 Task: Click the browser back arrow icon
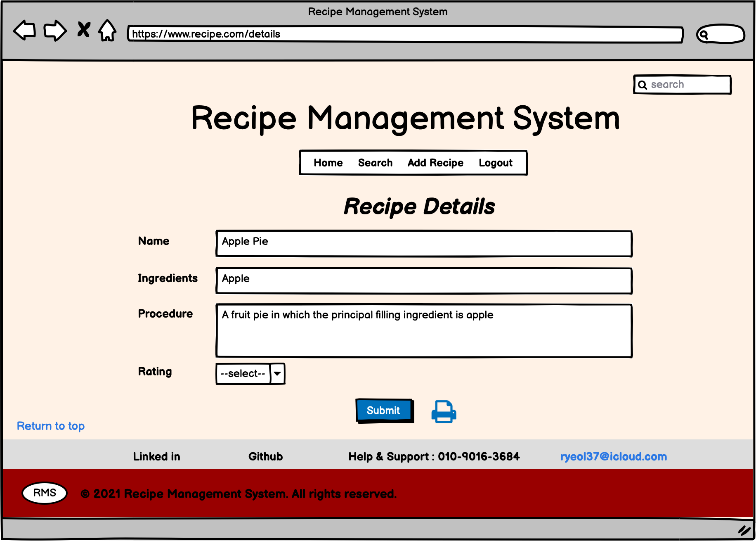click(x=24, y=30)
